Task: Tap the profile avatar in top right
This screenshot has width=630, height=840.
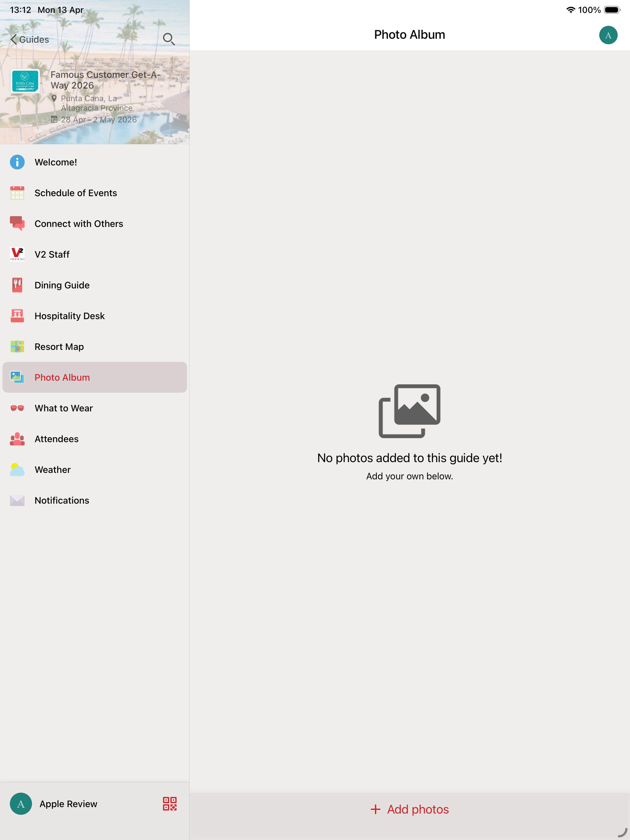Action: pos(608,35)
